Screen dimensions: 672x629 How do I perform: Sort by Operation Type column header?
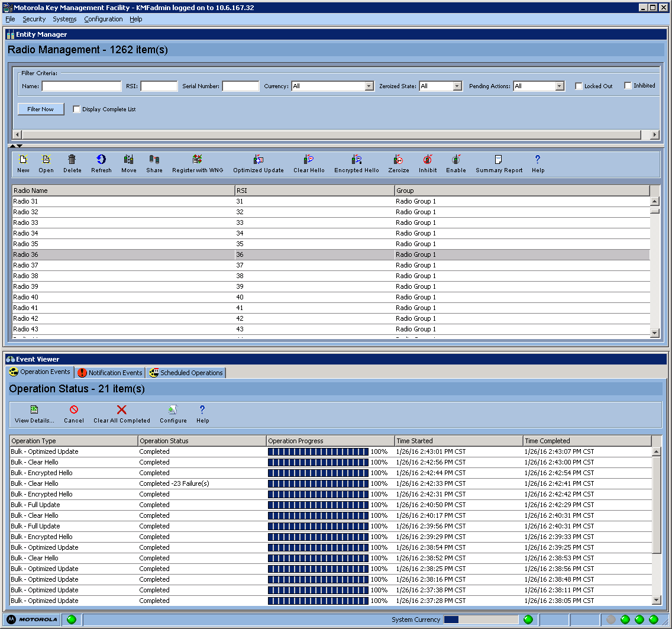click(x=74, y=441)
